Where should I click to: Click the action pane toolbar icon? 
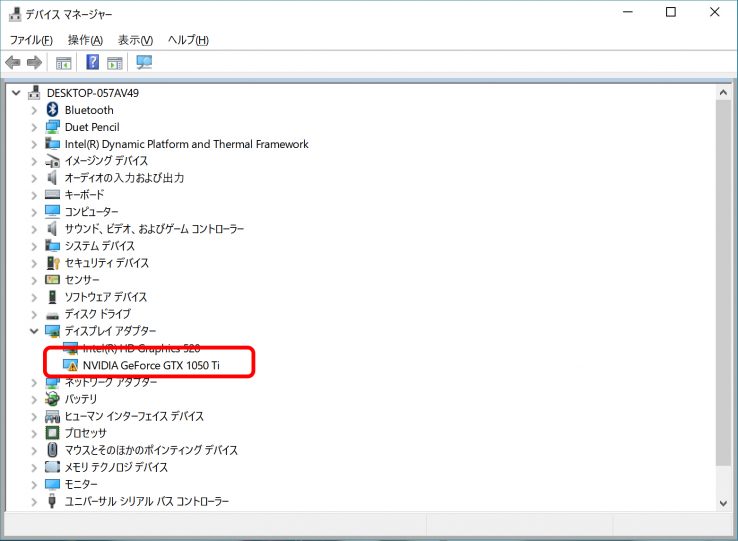114,63
